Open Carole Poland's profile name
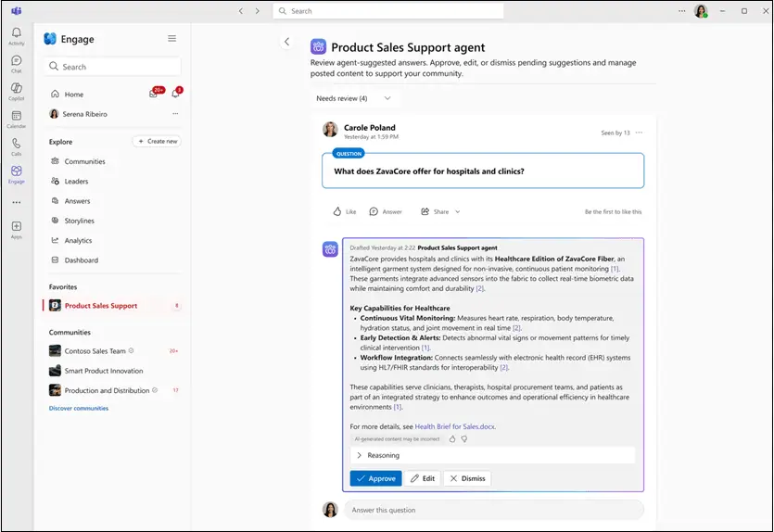Viewport: 774px width, 532px height. tap(369, 127)
